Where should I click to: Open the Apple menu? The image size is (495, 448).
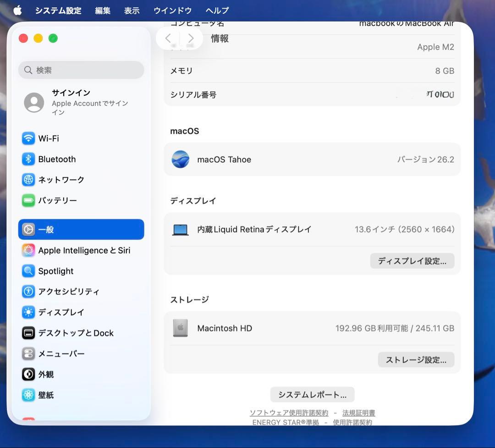pos(17,10)
